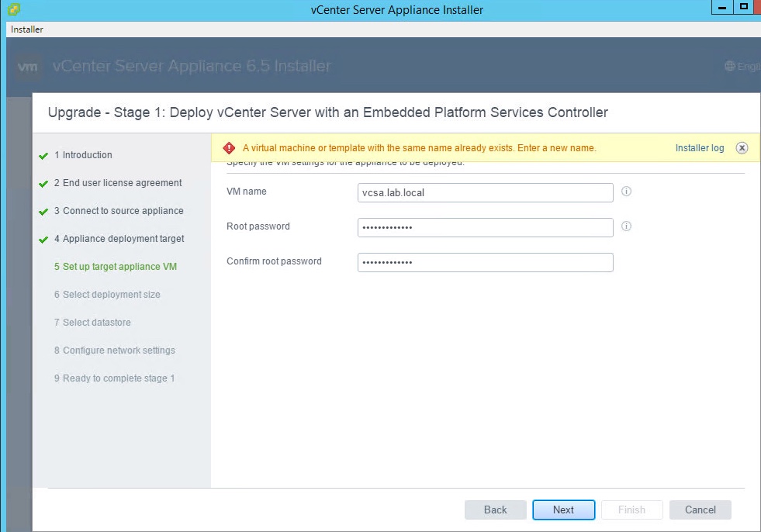The width and height of the screenshot is (761, 532).
Task: Go to Connect to source appliance step
Action: (x=123, y=211)
